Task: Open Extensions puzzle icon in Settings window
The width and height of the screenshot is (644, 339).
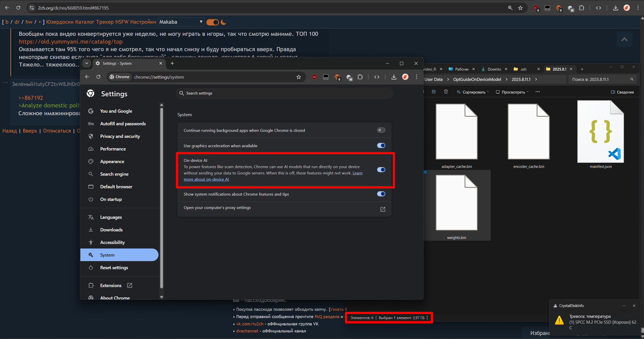Action: tap(360, 77)
